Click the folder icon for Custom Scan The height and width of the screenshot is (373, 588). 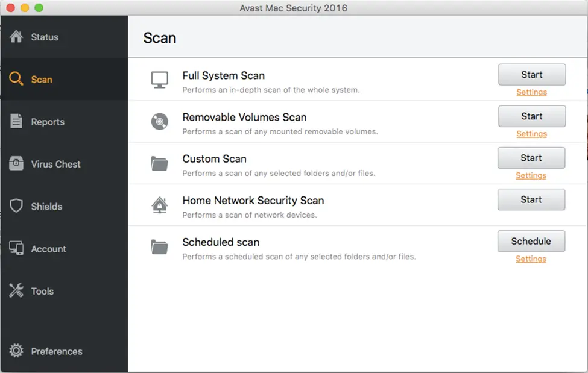point(160,163)
